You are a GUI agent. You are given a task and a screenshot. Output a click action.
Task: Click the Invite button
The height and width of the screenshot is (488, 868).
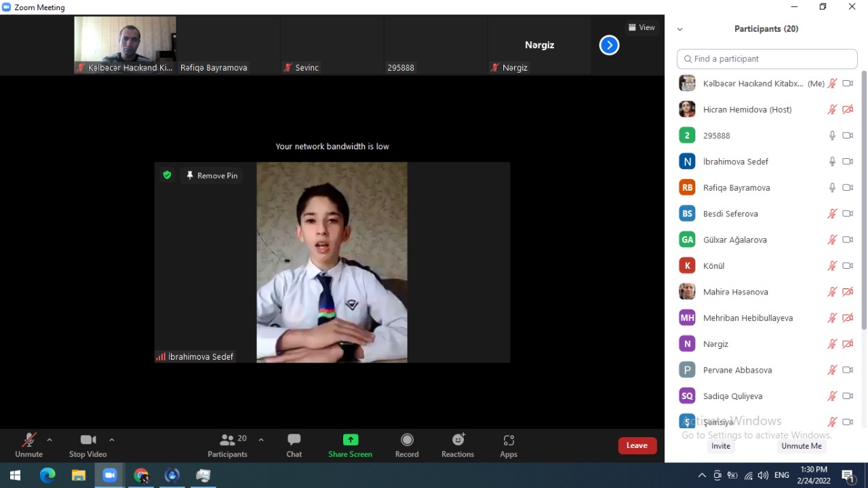(x=721, y=446)
